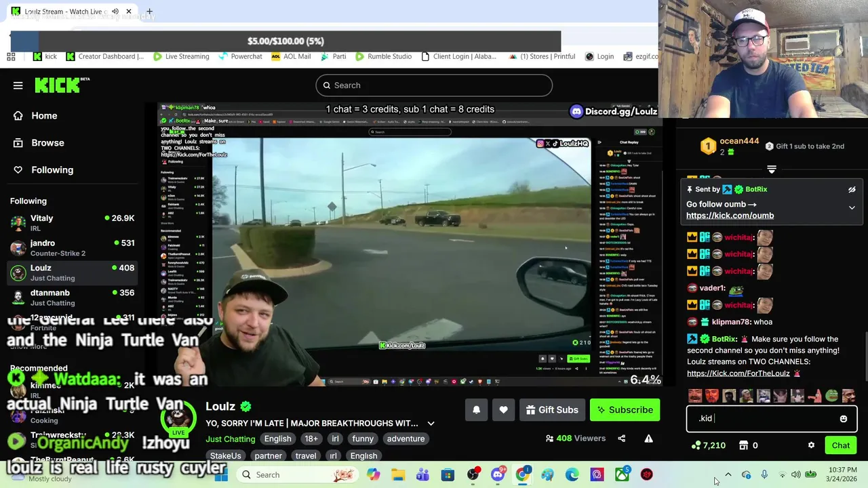Select the 18+ tag
This screenshot has height=488, width=868.
coord(311,439)
